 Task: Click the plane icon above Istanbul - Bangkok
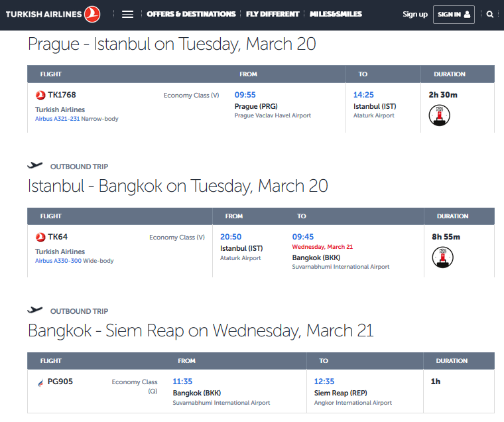click(x=35, y=165)
